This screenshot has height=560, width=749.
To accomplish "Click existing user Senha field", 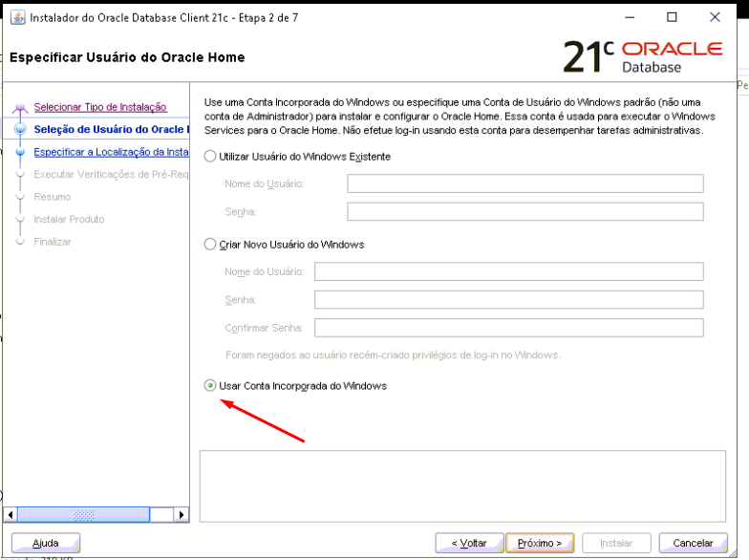I will tap(525, 212).
